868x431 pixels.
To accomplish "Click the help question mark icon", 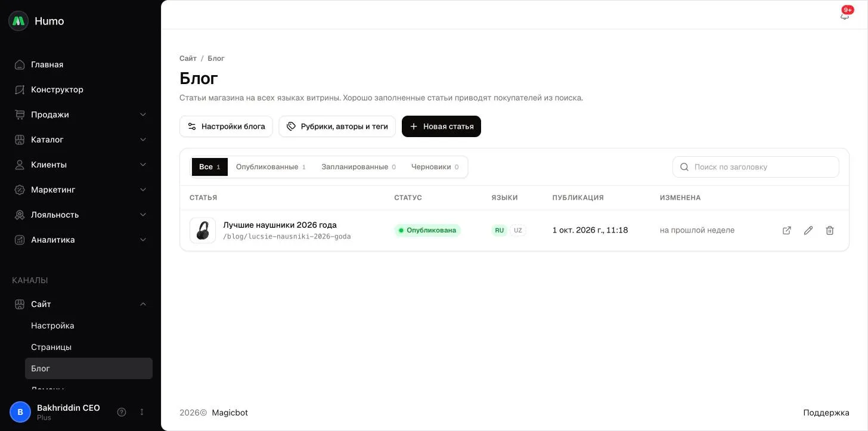I will pos(122,412).
